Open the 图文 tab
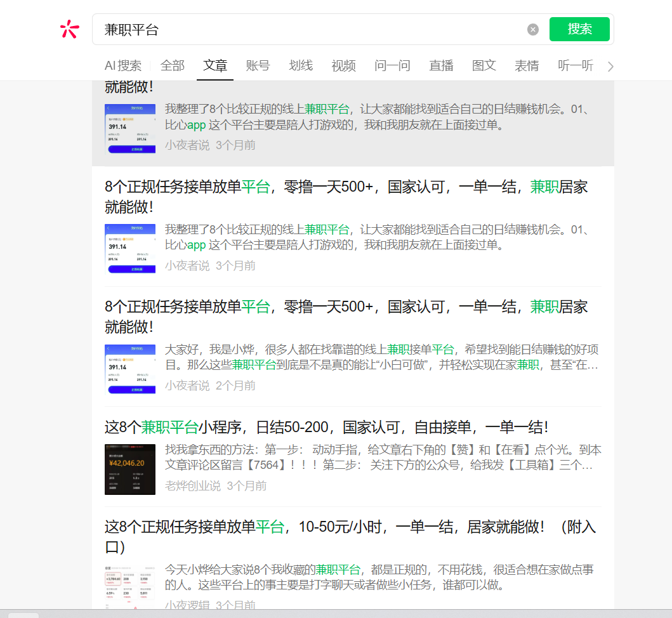672x618 pixels. click(484, 65)
